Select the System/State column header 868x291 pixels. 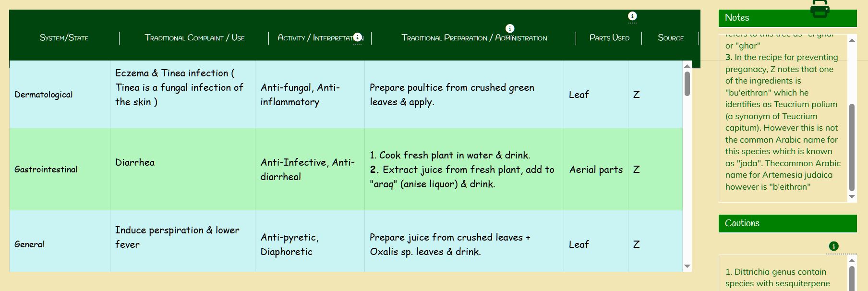coord(64,38)
